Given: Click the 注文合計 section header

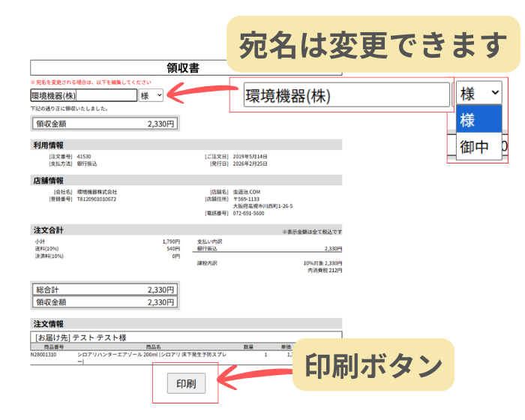Looking at the screenshot, I should click(186, 230).
